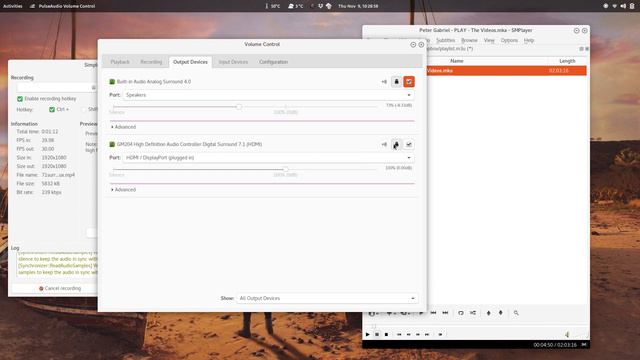Mute Built-in Audio Analog Surround 4.0
Image resolution: width=640 pixels, height=360 pixels.
coord(384,82)
